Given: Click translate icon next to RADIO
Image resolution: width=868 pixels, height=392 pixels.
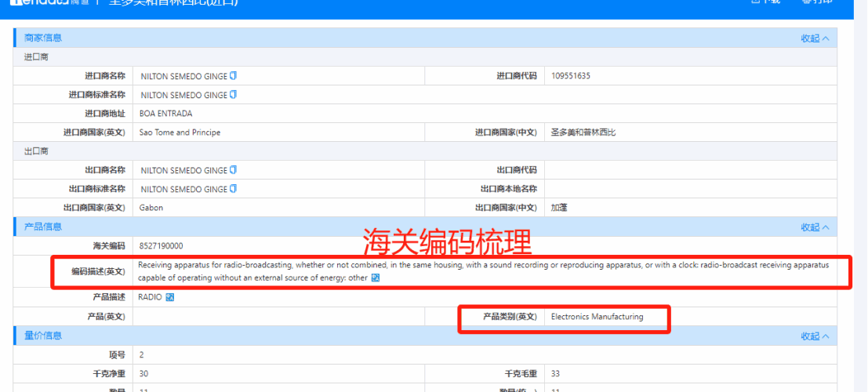Looking at the screenshot, I should click(169, 297).
